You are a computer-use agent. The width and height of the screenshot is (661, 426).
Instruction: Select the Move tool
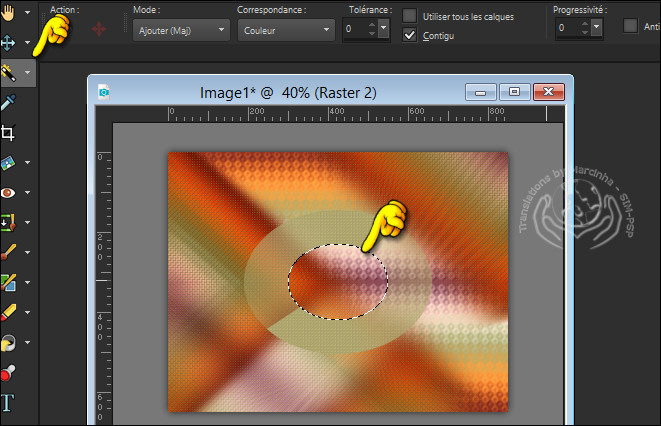(x=9, y=44)
